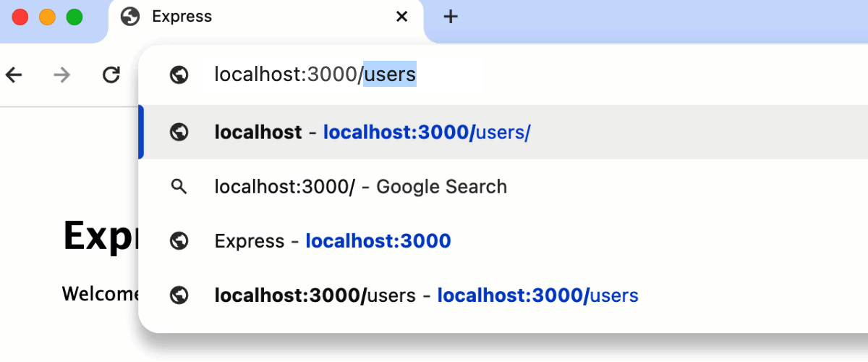Click the grayed-out Forward arrow
Image resolution: width=868 pixels, height=362 pixels.
[62, 75]
